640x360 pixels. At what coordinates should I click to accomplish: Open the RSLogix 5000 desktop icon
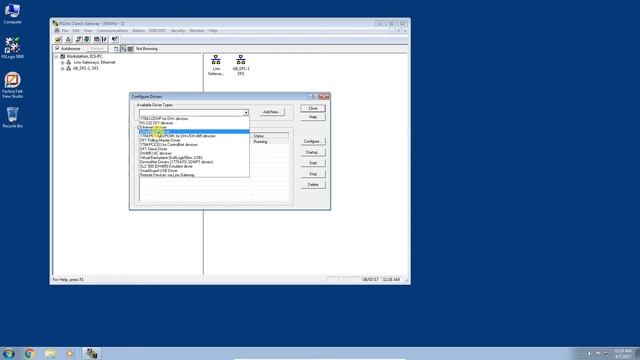12,48
